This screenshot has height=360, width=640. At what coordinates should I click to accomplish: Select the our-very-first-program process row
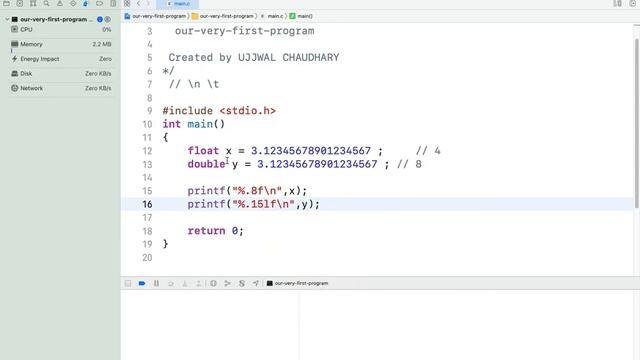pos(59,19)
